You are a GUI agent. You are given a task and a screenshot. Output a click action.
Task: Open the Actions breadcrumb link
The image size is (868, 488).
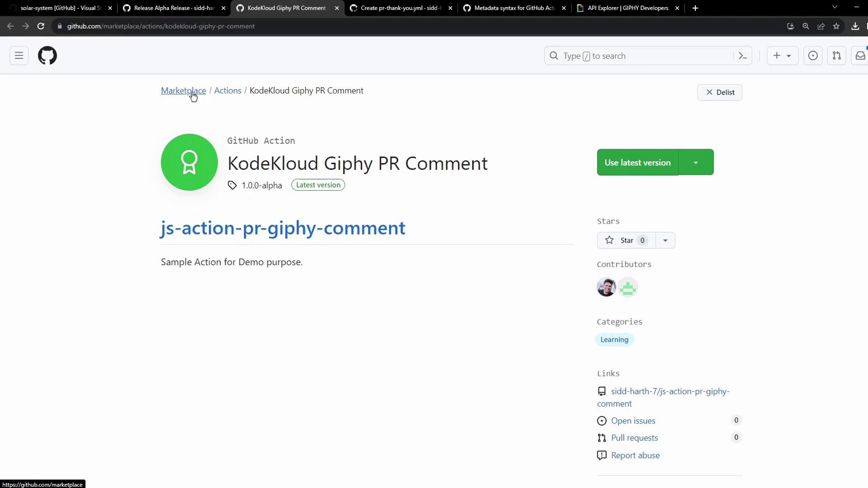(x=227, y=90)
